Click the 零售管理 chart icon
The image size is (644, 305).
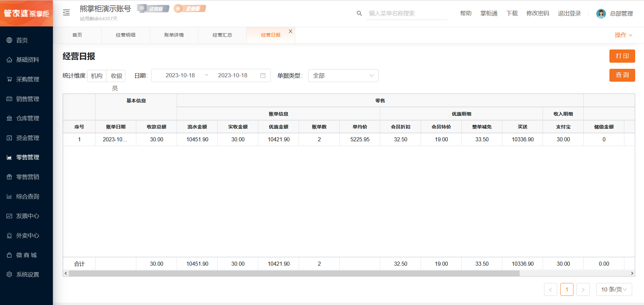click(9, 157)
